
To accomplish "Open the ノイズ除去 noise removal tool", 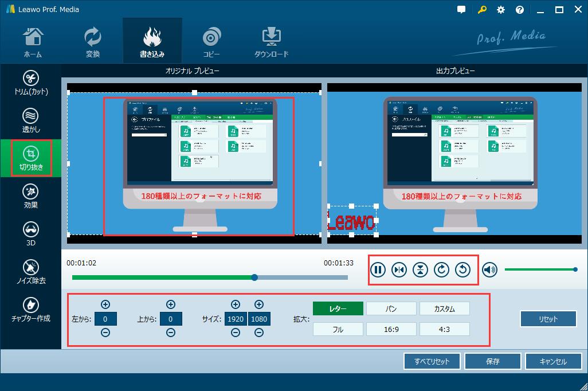I will (x=31, y=272).
